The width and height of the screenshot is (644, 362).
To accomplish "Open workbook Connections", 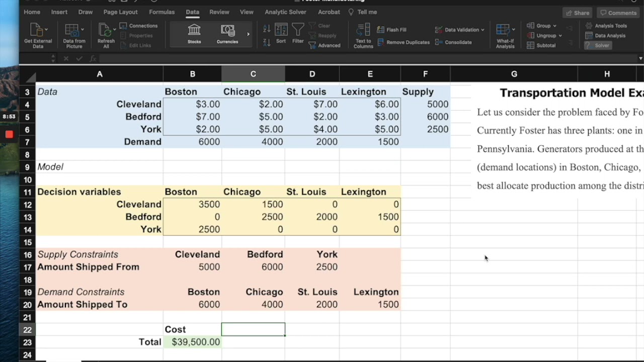I will pos(138,26).
